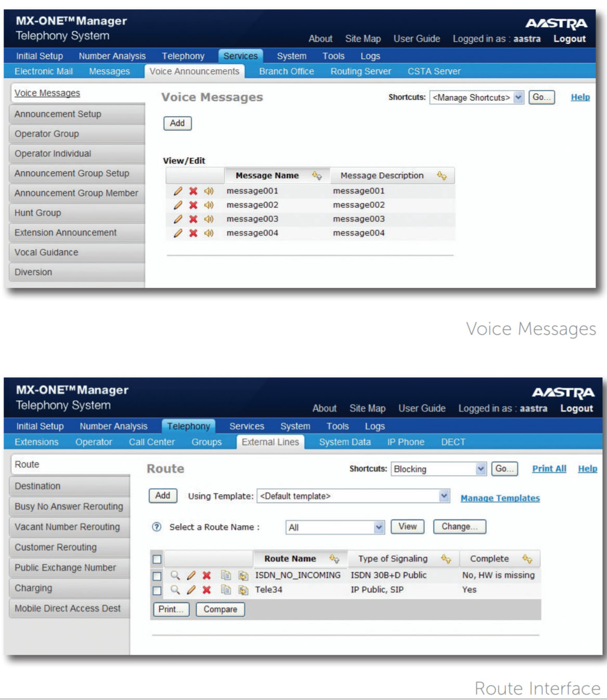Click the sort icon beside Message Name column
This screenshot has width=607, height=700.
click(x=317, y=176)
